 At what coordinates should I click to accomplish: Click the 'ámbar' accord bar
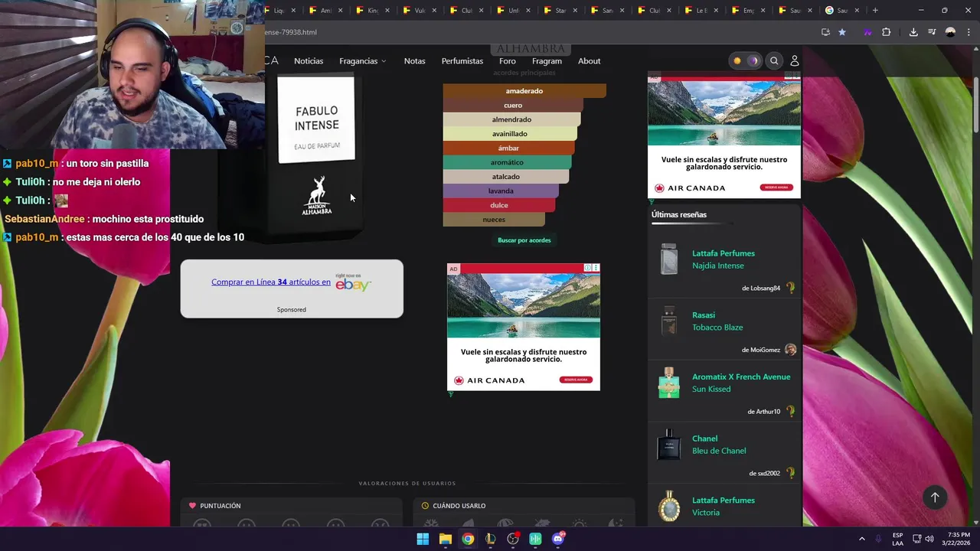pyautogui.click(x=508, y=148)
